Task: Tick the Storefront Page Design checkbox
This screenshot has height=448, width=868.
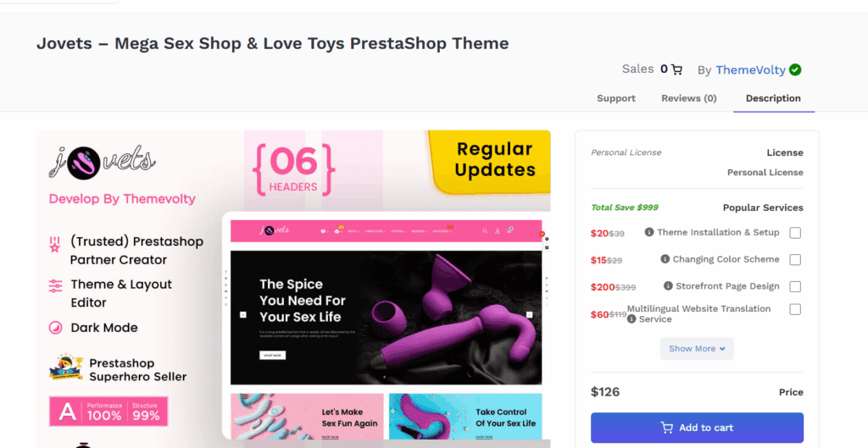Action: pos(795,286)
